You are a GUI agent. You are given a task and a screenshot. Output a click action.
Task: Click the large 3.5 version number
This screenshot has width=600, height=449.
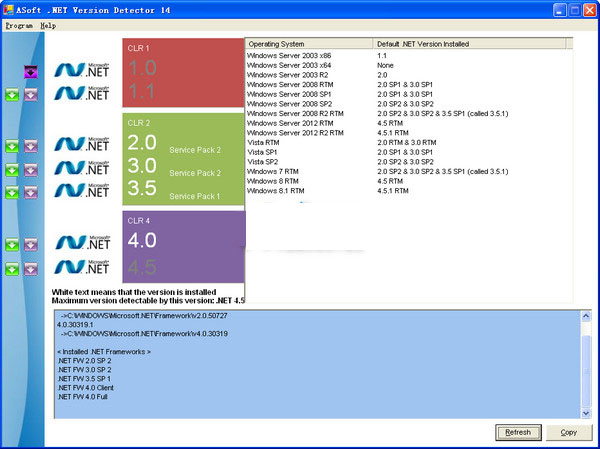pyautogui.click(x=142, y=188)
